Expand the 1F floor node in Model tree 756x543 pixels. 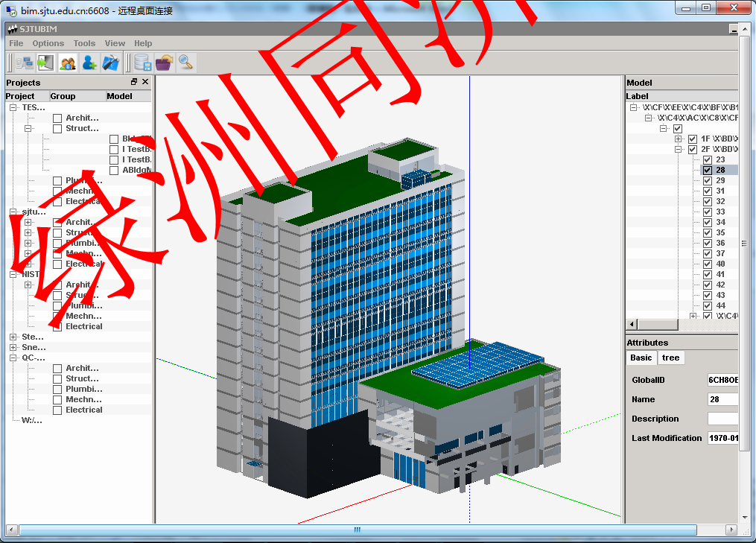pyautogui.click(x=679, y=139)
